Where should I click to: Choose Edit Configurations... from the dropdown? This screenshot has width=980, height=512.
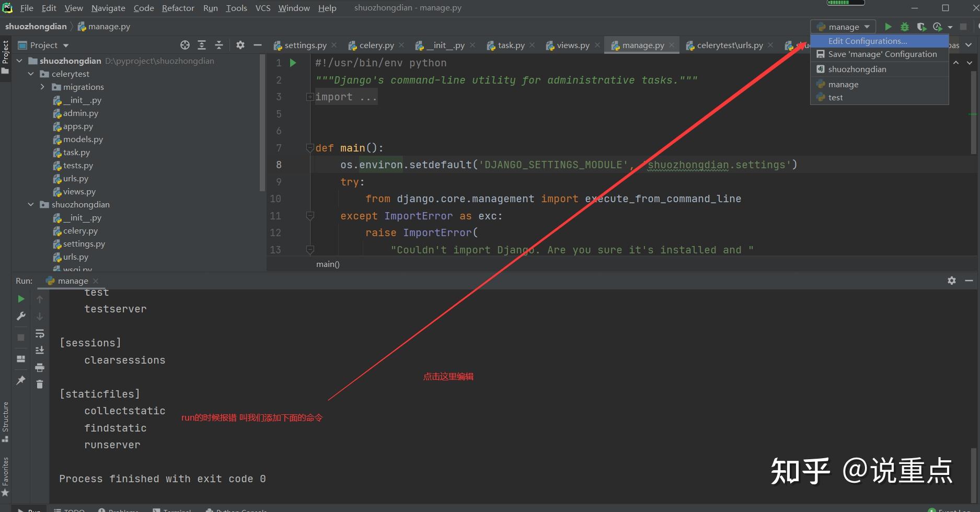pos(880,41)
